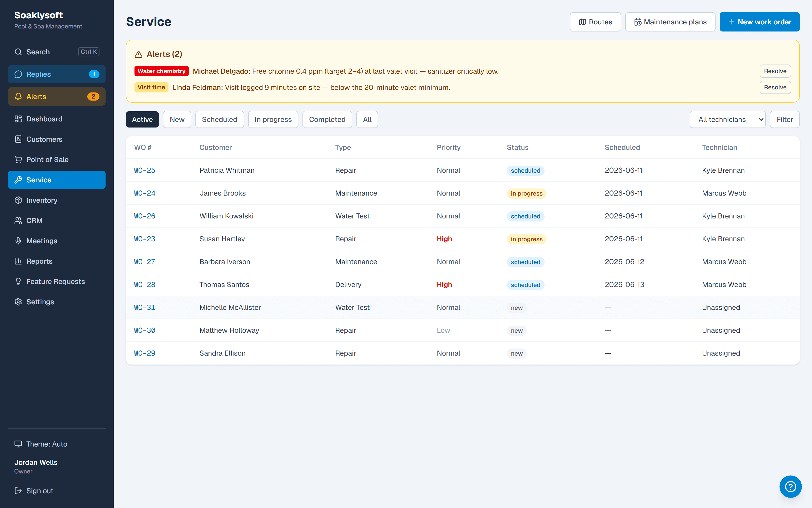Click the new status on Sandra Ellison row

click(x=517, y=354)
